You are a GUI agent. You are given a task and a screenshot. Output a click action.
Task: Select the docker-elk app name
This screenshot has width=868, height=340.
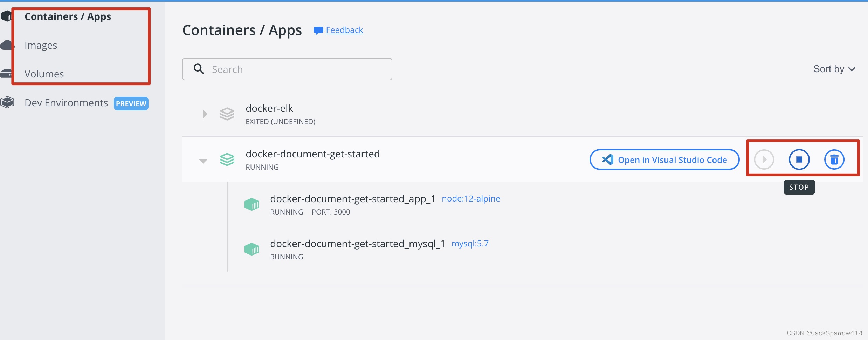269,108
